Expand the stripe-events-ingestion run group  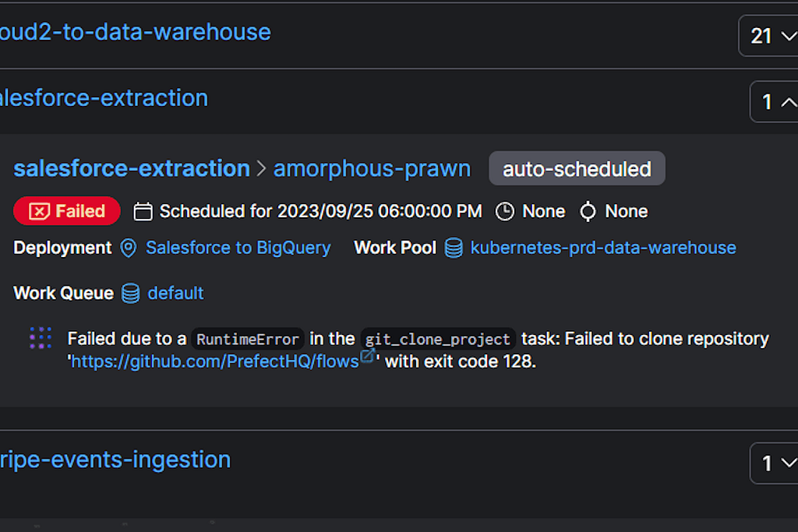pyautogui.click(x=775, y=463)
